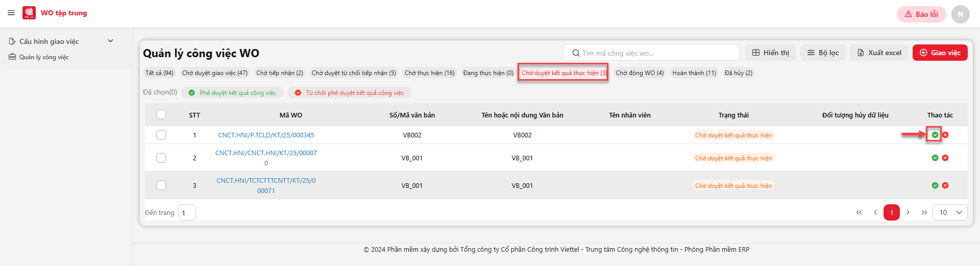This screenshot has height=266, width=980.
Task: Click row 1 status Chờ duyệt kết quả thực hiện
Action: 733,135
